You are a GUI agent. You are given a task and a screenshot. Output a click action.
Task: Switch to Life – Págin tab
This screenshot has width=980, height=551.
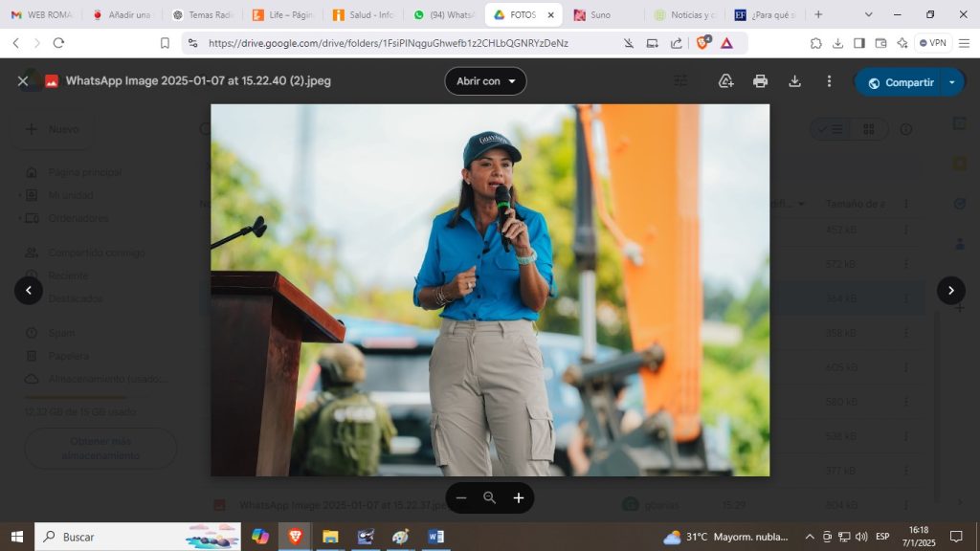tap(282, 14)
